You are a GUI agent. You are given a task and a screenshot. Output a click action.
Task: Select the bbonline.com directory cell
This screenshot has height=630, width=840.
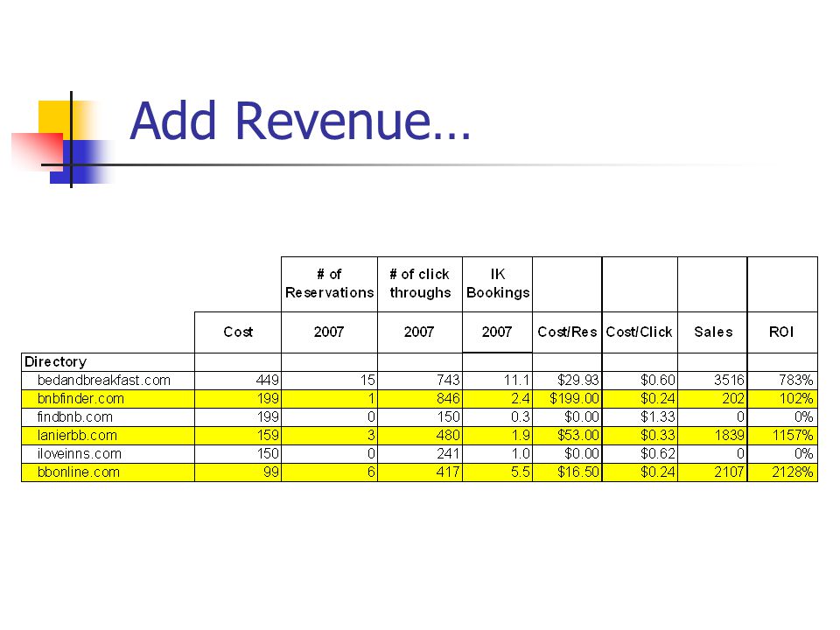click(108, 472)
